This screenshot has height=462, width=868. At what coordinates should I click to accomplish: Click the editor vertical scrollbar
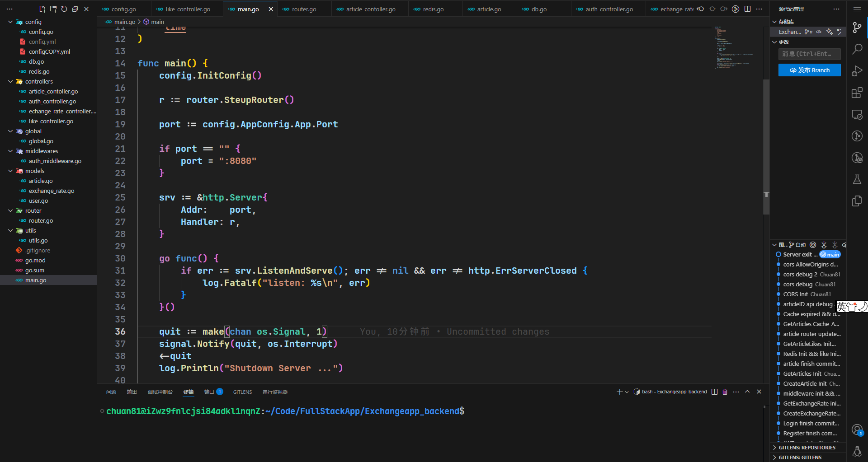point(766,147)
